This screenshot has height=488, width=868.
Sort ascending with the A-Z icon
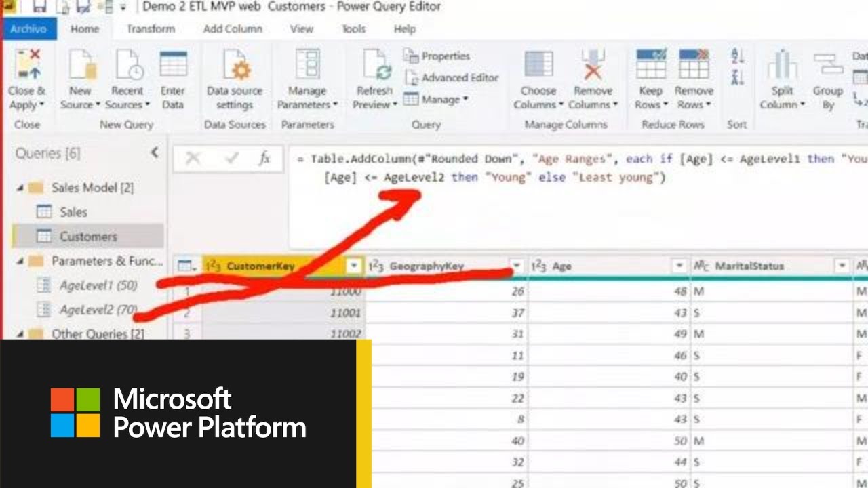pos(738,57)
